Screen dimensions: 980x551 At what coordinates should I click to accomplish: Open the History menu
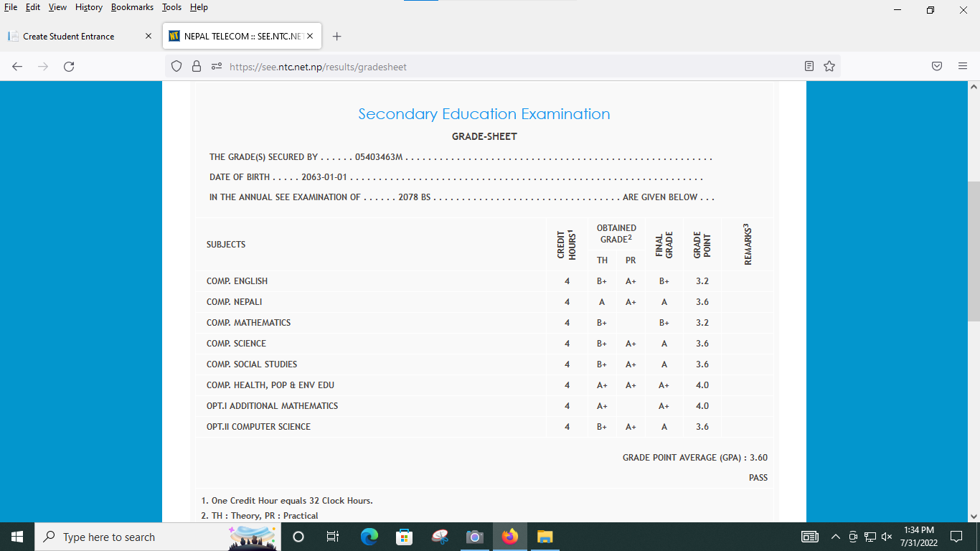point(89,7)
